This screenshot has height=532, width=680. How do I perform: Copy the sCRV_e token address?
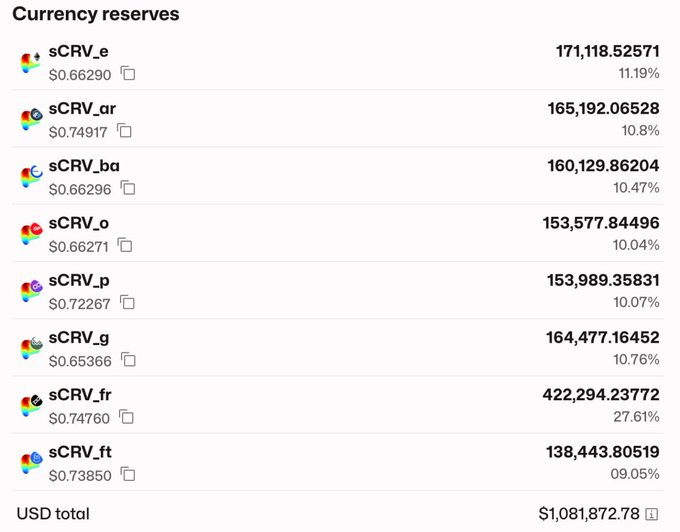(x=128, y=73)
